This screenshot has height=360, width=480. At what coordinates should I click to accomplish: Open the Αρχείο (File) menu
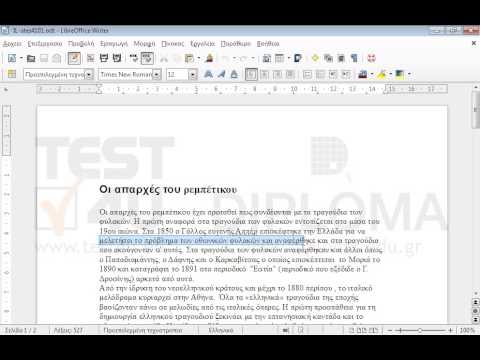point(12,44)
